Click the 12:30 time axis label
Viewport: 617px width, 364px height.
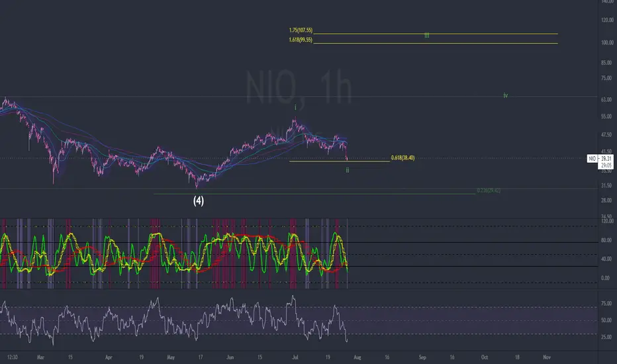coord(13,357)
